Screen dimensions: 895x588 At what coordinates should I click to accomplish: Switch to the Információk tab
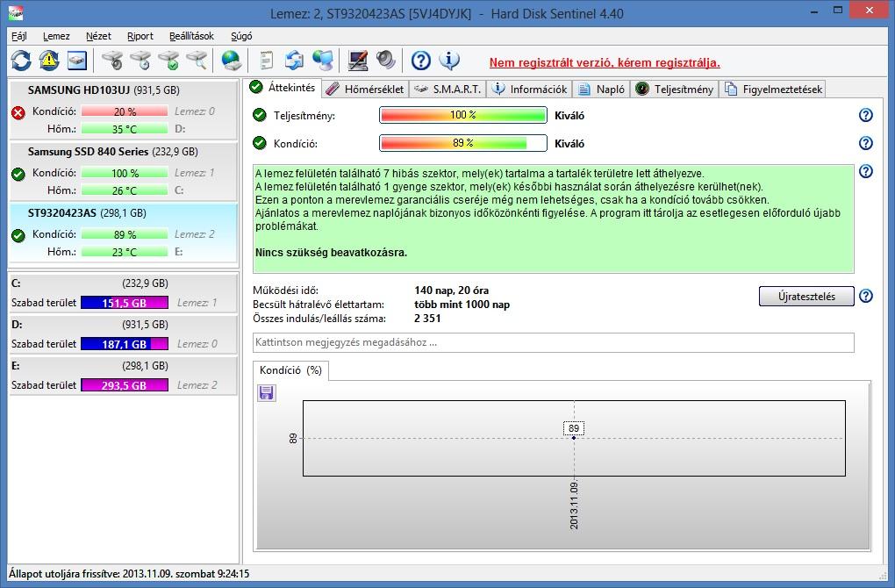click(x=530, y=89)
